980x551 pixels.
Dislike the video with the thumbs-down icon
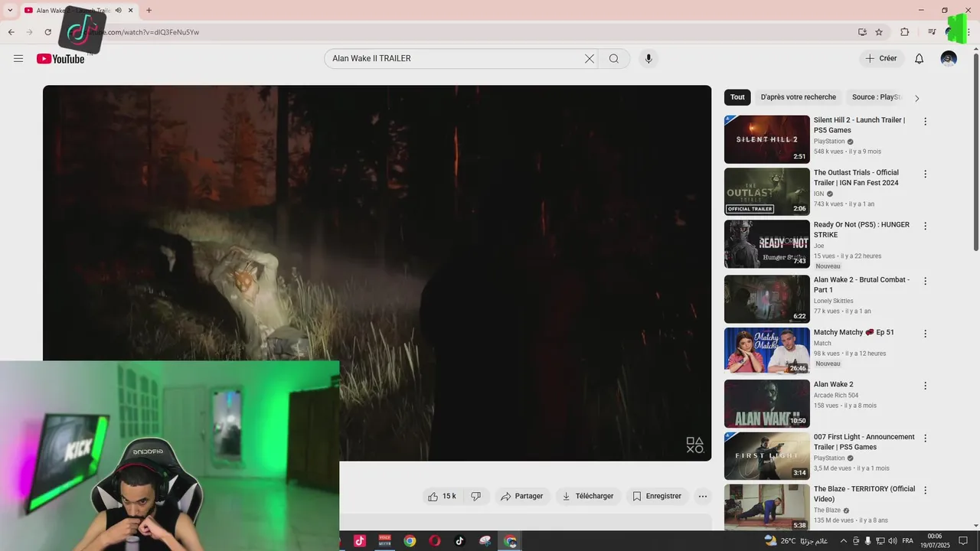click(475, 497)
